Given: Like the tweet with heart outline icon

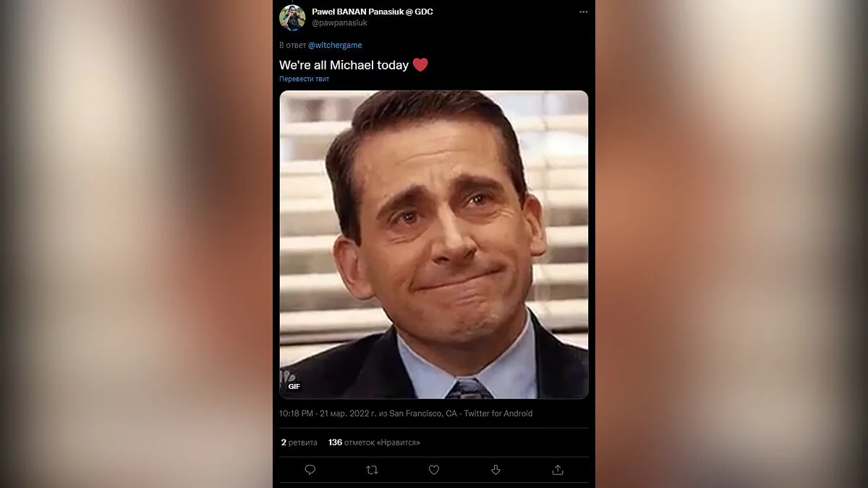Looking at the screenshot, I should coord(434,470).
